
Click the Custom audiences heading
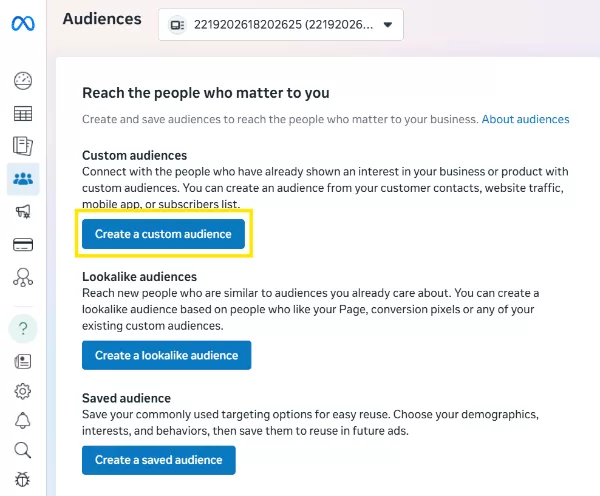(135, 155)
